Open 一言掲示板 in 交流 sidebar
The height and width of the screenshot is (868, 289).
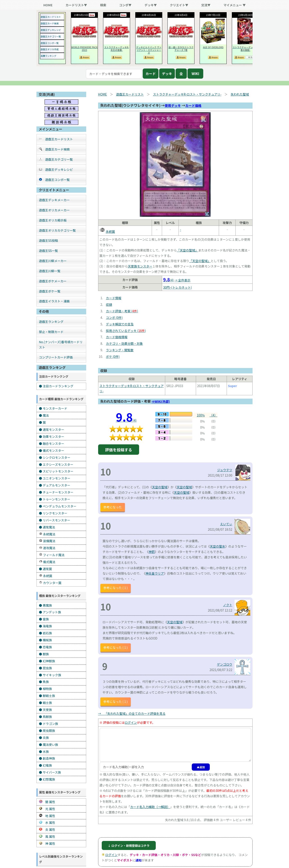tap(61, 102)
